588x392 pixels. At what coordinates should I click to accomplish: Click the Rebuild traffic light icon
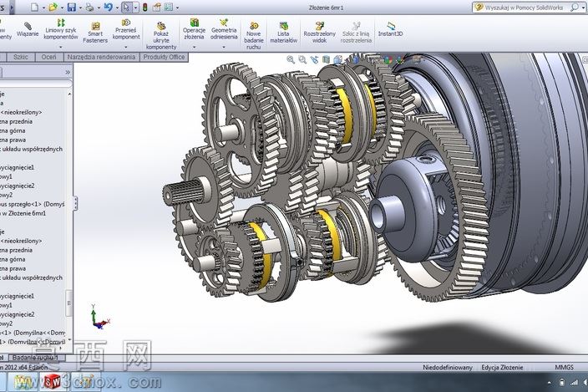(144, 8)
